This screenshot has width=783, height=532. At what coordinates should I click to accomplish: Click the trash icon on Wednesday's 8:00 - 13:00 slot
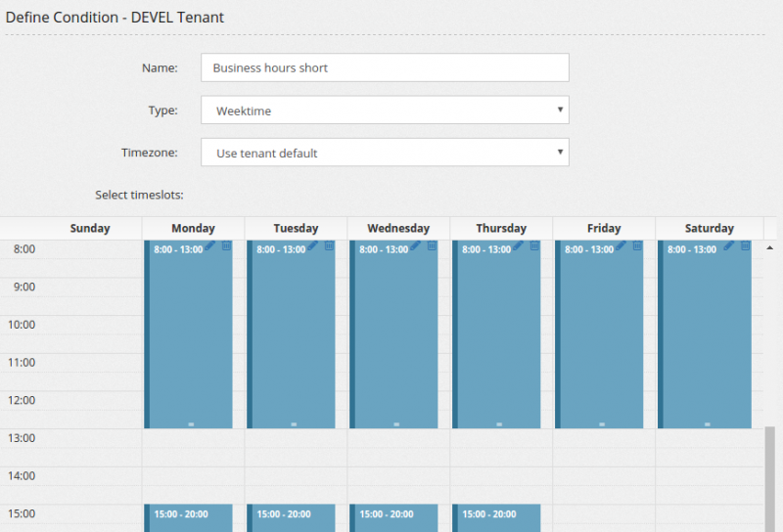click(432, 246)
